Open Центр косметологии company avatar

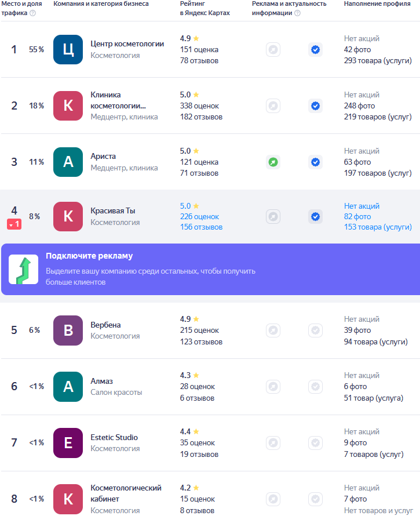click(68, 50)
